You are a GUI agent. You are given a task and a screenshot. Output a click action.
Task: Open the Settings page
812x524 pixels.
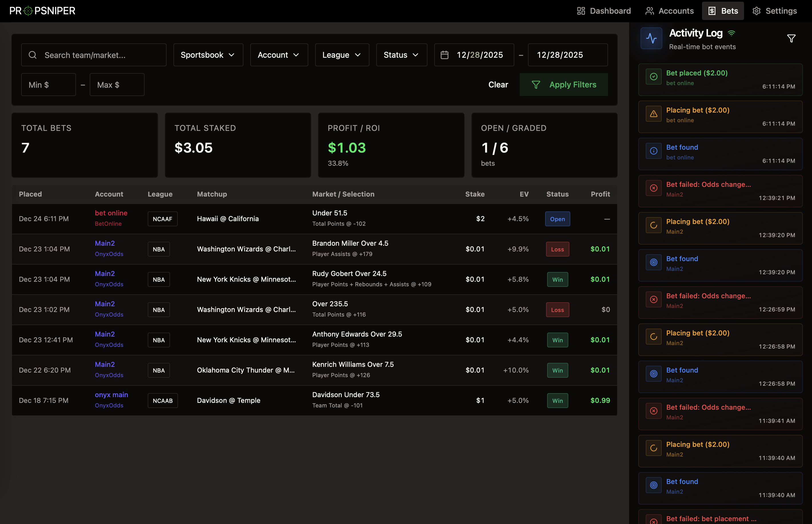[x=775, y=11]
